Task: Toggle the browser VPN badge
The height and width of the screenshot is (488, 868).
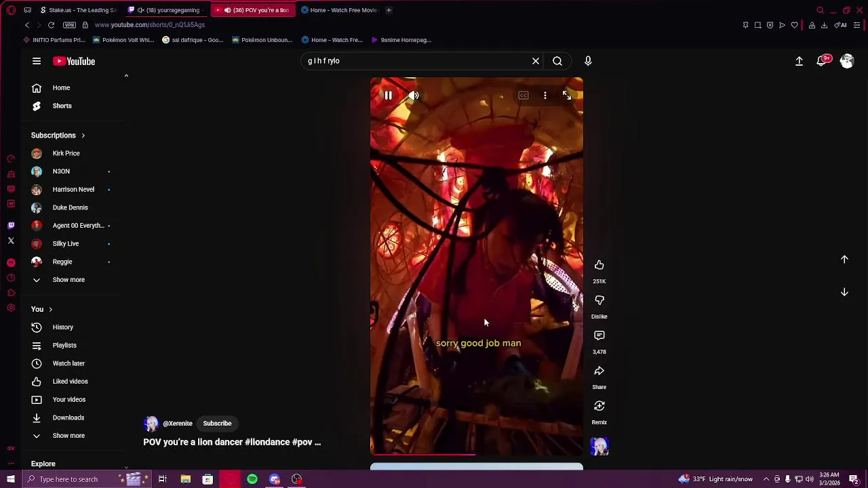Action: click(x=69, y=25)
